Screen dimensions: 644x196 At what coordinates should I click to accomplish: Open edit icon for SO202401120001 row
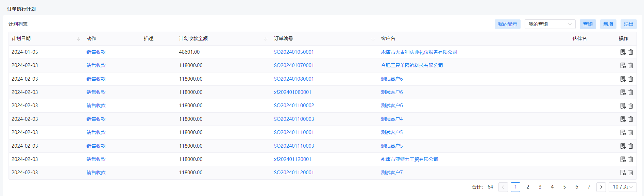[623, 173]
